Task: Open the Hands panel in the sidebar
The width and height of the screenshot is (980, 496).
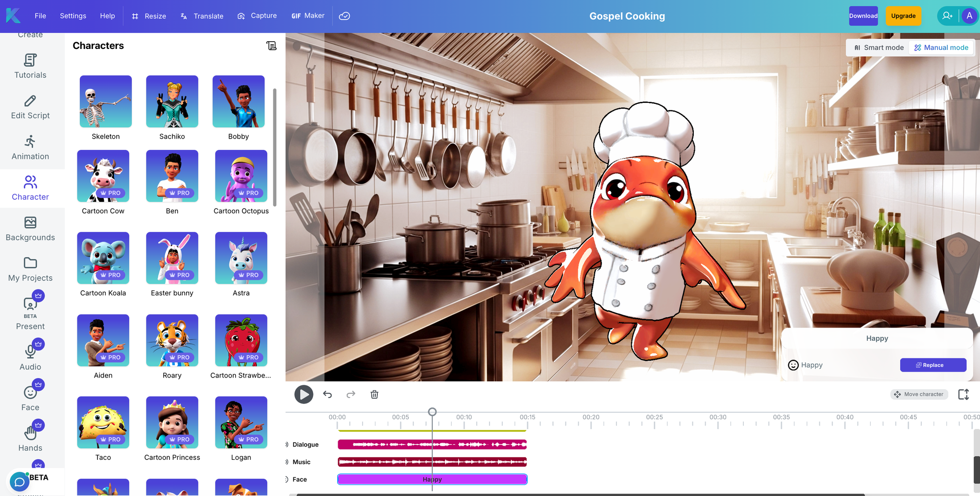Action: (30, 439)
